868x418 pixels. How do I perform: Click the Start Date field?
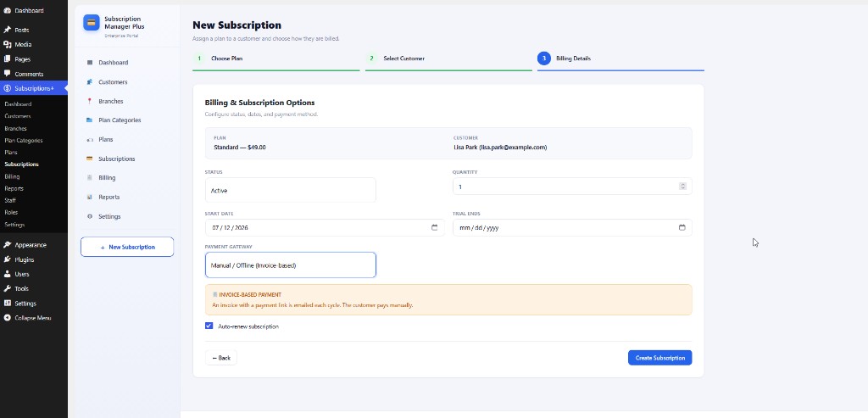click(x=325, y=227)
